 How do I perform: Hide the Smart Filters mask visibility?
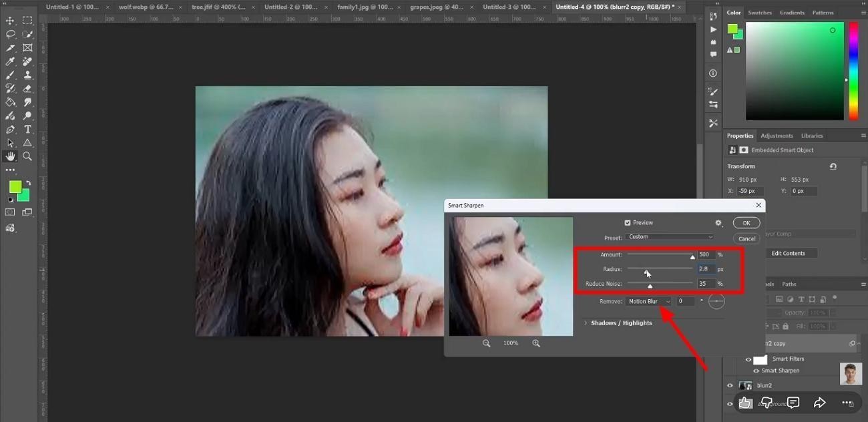click(x=748, y=359)
